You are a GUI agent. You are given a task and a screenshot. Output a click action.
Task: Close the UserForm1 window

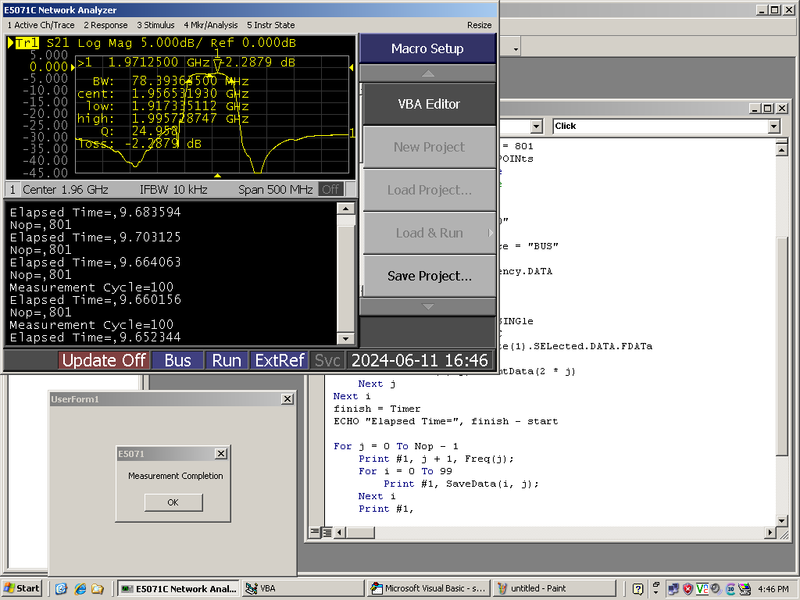(288, 399)
